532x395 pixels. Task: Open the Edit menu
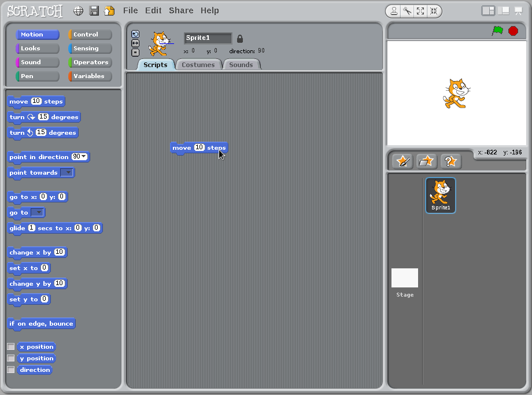[153, 10]
